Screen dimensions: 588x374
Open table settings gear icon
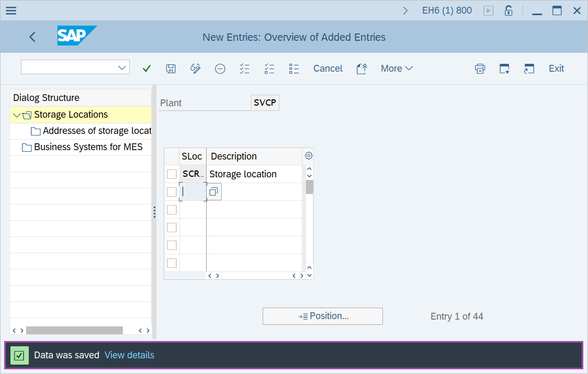click(x=309, y=156)
